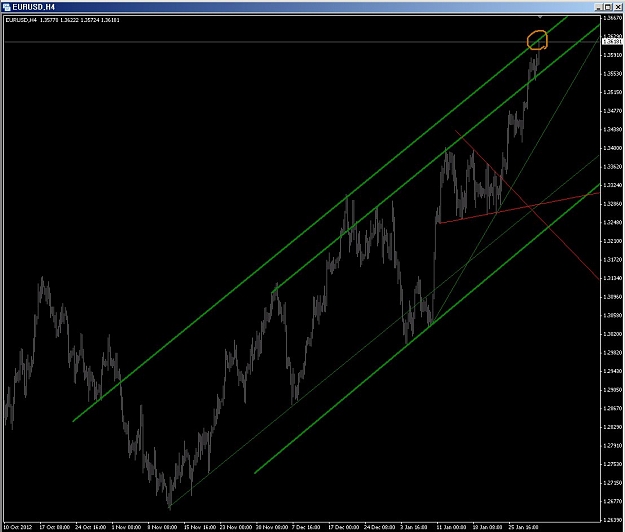
Task: Click the EURUSD.H4 chart window icon
Action: pos(6,7)
